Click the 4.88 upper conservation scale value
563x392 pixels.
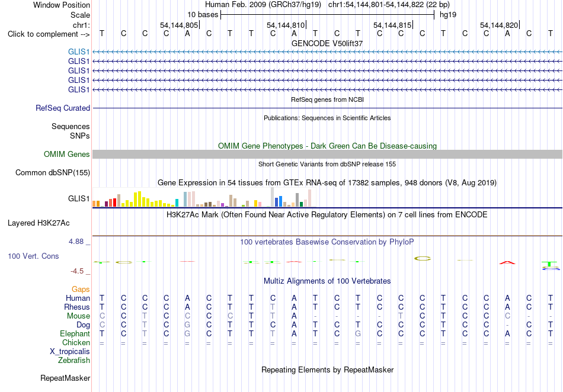(76, 242)
